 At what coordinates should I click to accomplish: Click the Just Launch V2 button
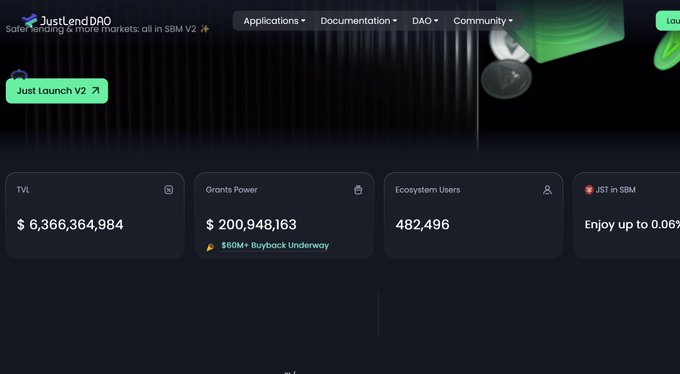pyautogui.click(x=57, y=91)
